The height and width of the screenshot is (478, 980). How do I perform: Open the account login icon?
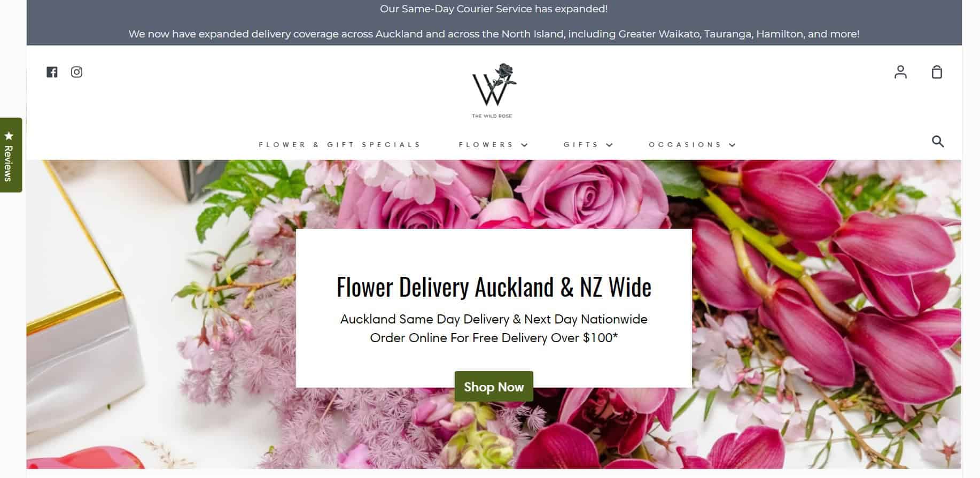tap(900, 72)
